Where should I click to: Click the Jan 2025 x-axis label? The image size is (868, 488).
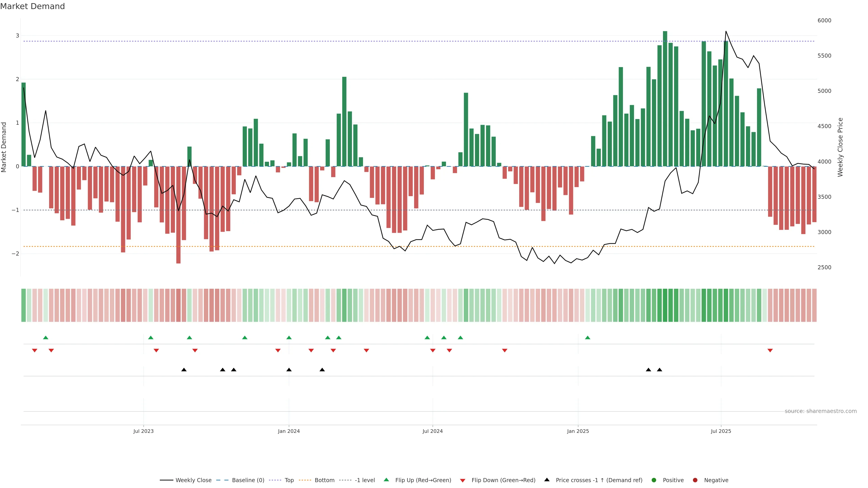coord(578,431)
